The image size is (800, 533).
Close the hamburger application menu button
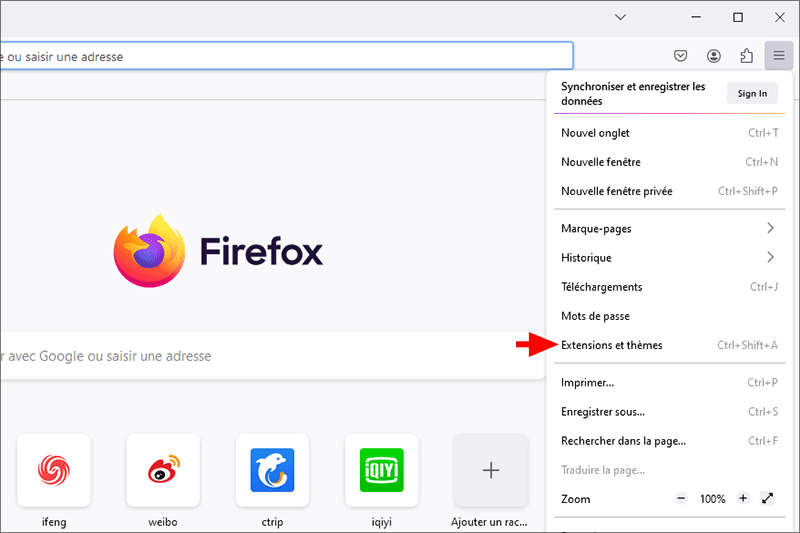pyautogui.click(x=779, y=55)
